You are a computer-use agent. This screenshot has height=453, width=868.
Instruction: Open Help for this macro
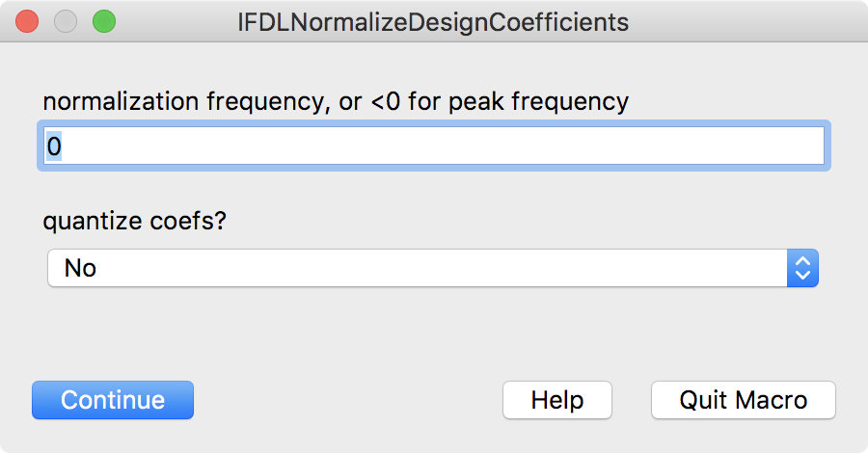(556, 400)
